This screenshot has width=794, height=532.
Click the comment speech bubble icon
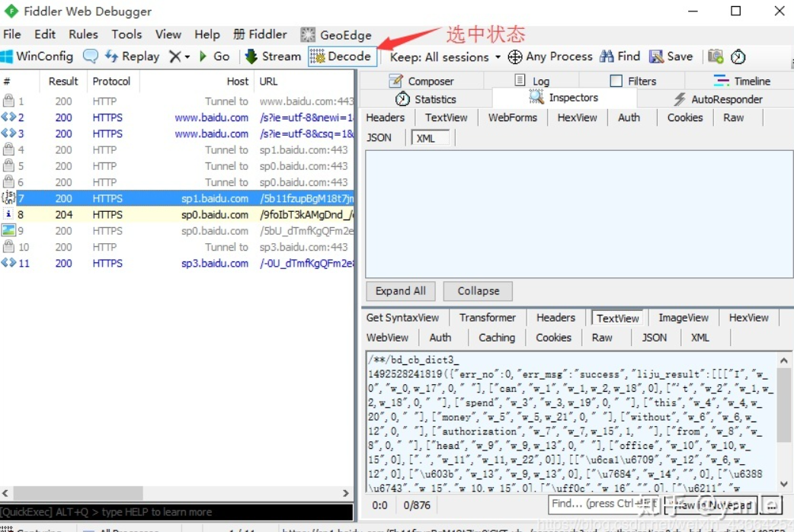91,56
